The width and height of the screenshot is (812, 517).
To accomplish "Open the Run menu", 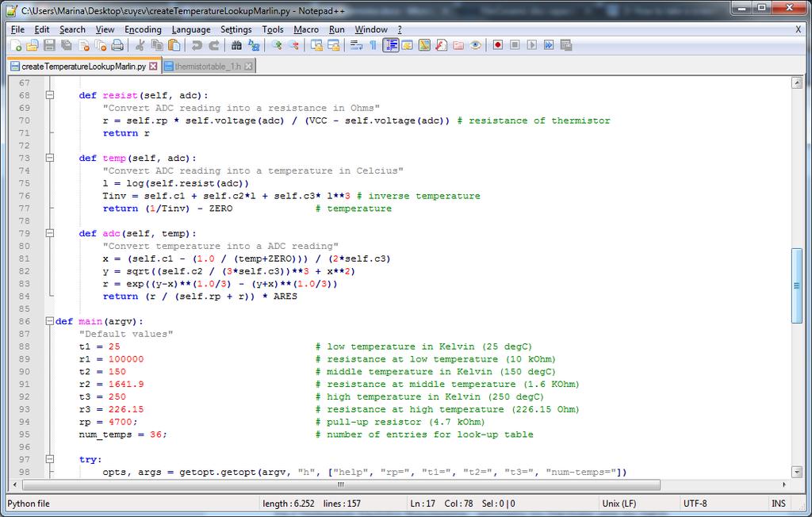I will [336, 29].
